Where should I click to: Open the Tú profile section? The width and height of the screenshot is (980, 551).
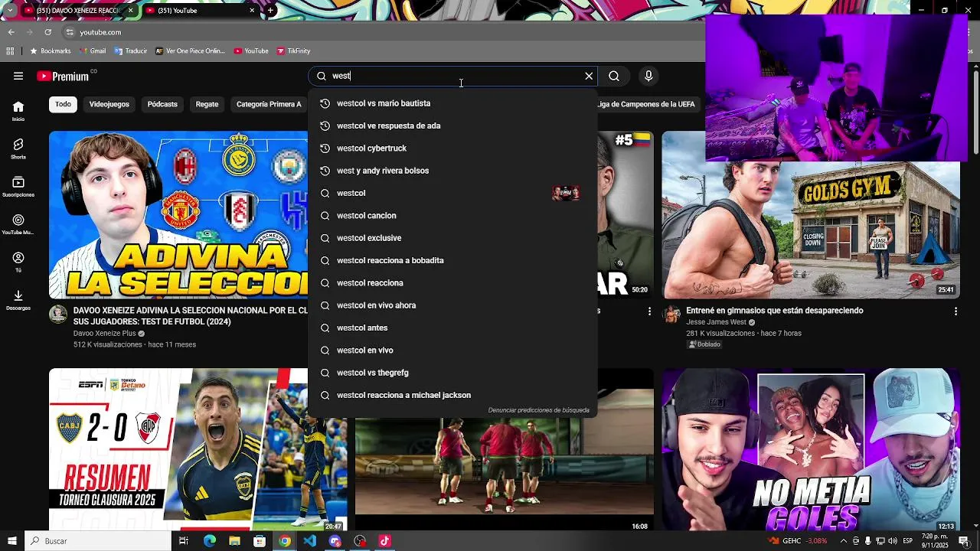18,262
